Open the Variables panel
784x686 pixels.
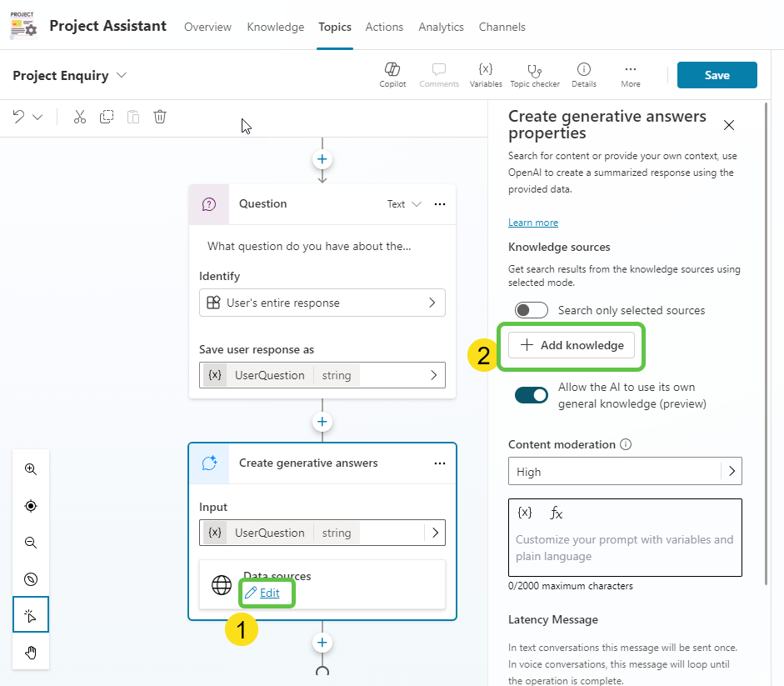pos(486,74)
